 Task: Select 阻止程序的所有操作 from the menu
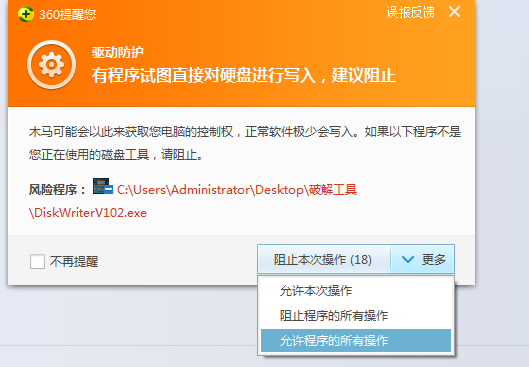(x=356, y=316)
